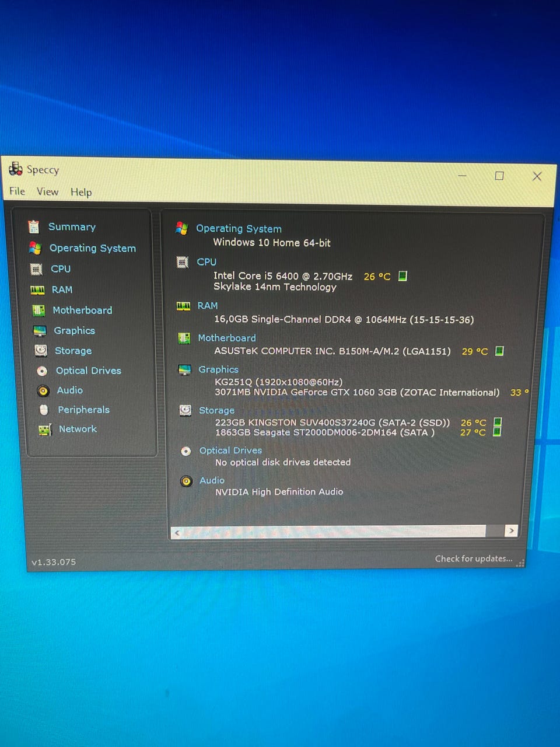The height and width of the screenshot is (747, 560).
Task: Click the Seagate drive temperature indicator icon
Action: coord(497,432)
